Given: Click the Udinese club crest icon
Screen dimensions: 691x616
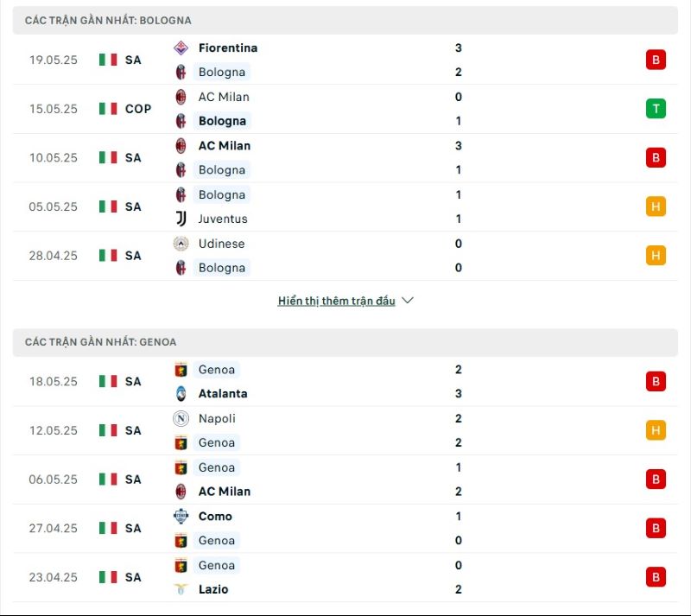Looking at the screenshot, I should pyautogui.click(x=181, y=244).
